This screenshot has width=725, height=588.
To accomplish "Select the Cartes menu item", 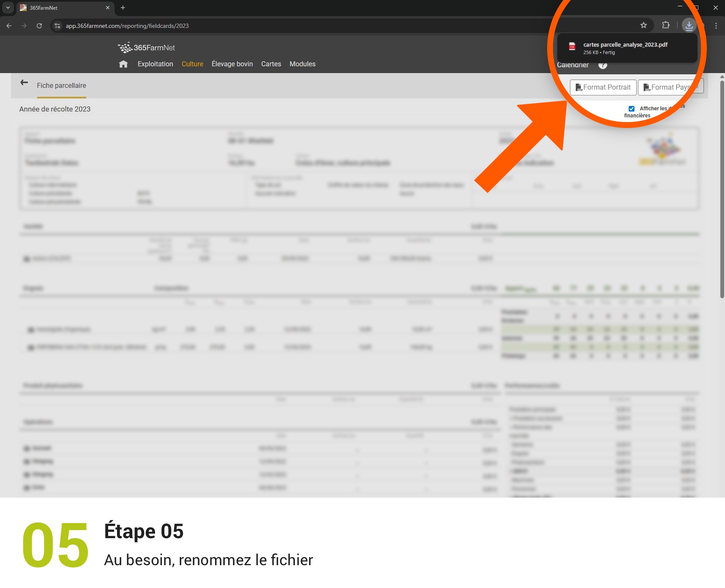I will click(271, 64).
